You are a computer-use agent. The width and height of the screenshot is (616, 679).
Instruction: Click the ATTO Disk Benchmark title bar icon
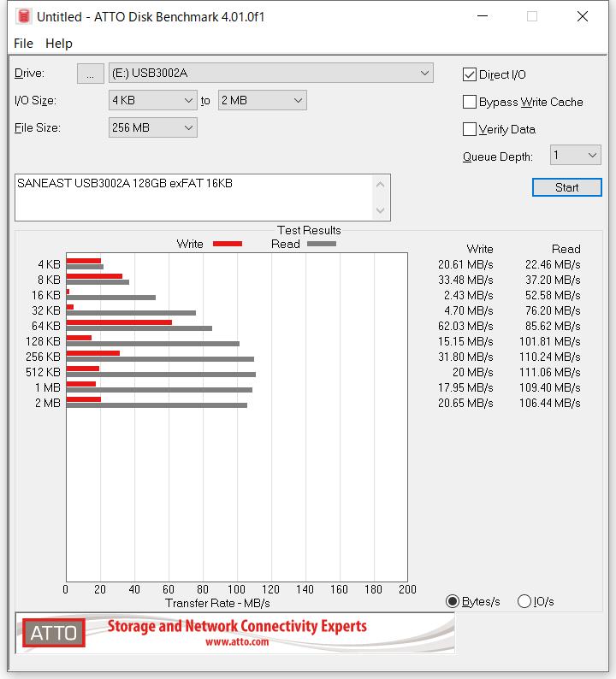coord(24,16)
